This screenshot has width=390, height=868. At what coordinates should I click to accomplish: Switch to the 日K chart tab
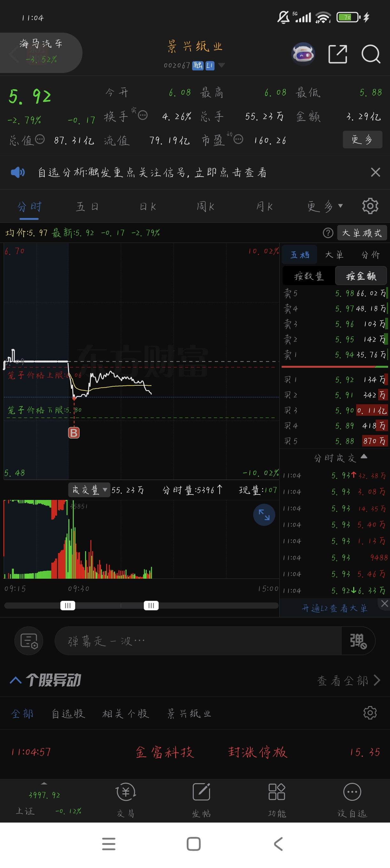pos(148,206)
